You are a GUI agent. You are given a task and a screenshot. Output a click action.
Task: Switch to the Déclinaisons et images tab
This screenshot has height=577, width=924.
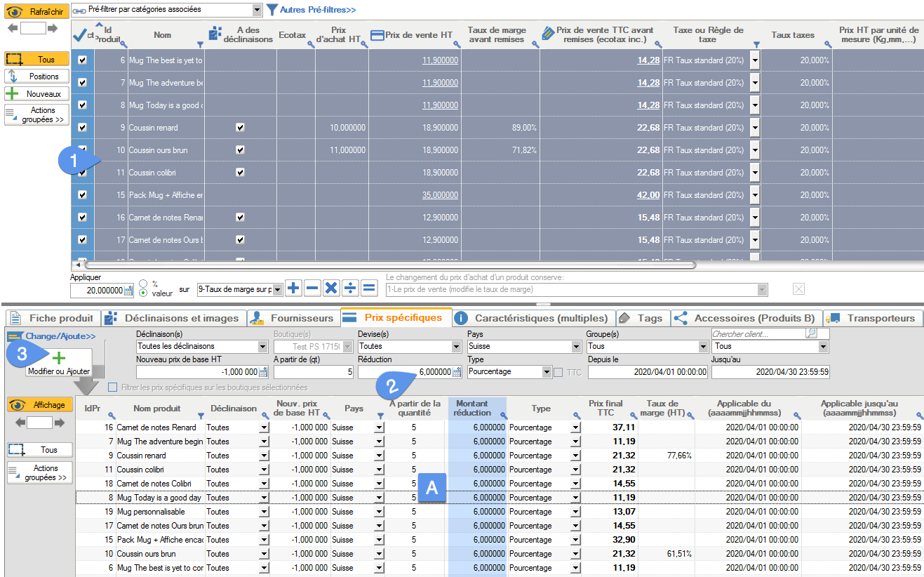pos(173,318)
